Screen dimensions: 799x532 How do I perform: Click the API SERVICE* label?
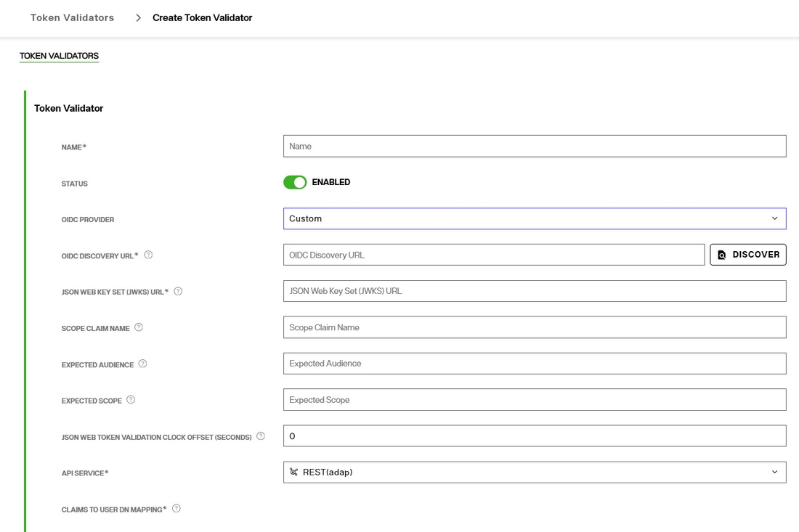pyautogui.click(x=85, y=473)
